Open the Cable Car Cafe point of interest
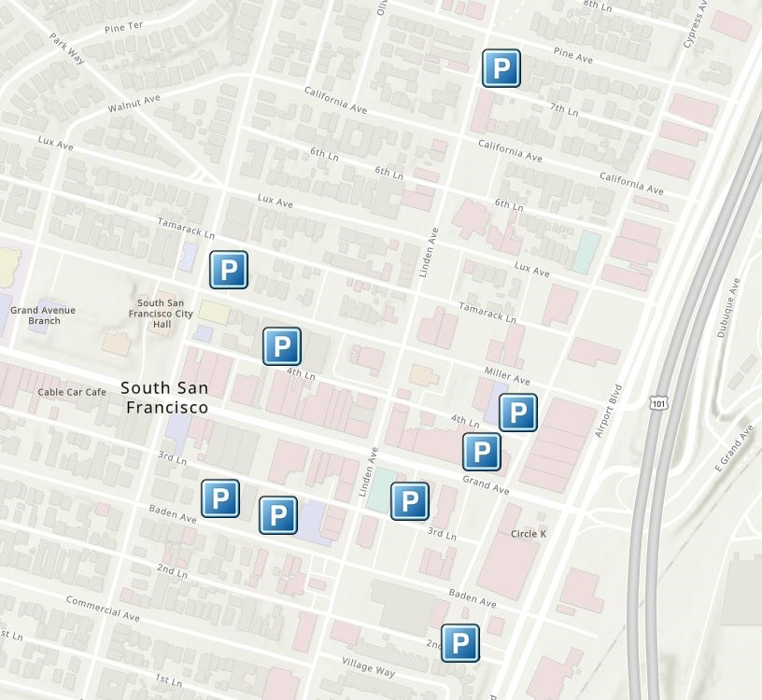 click(74, 393)
